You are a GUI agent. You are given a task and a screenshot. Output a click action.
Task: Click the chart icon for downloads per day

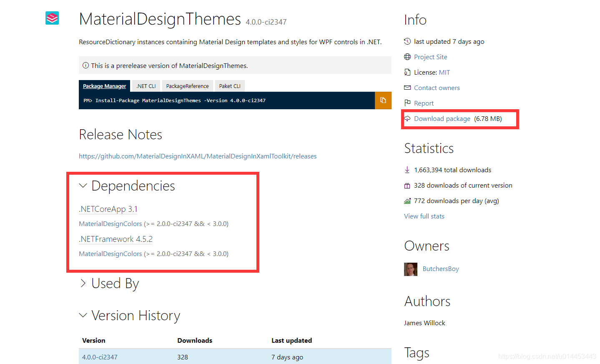point(407,201)
